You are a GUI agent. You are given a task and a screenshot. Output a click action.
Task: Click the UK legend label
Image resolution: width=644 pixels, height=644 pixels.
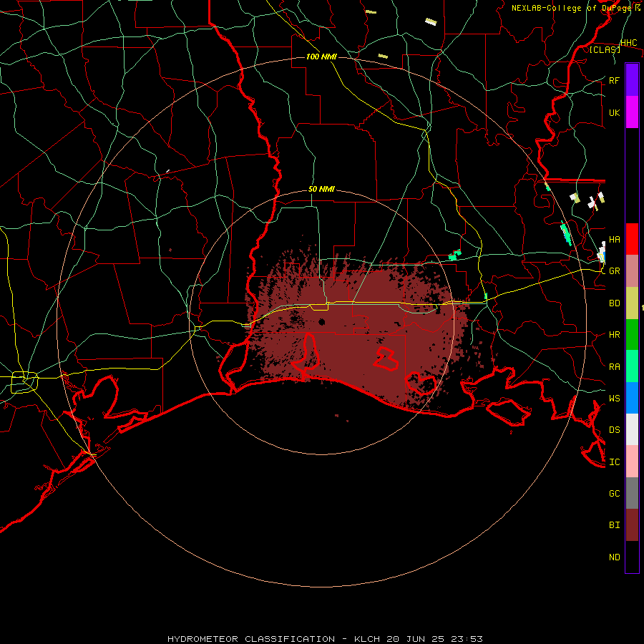pyautogui.click(x=614, y=112)
